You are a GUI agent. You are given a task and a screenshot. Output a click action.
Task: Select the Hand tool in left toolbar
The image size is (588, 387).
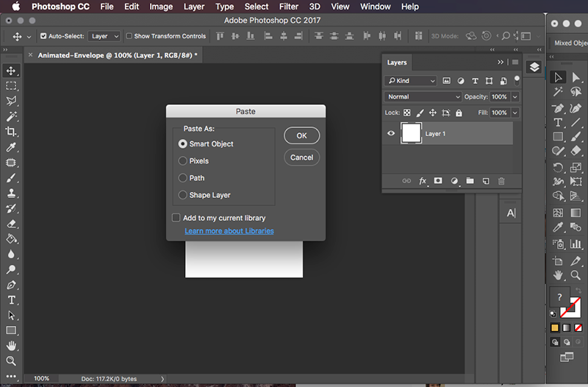[x=11, y=346]
